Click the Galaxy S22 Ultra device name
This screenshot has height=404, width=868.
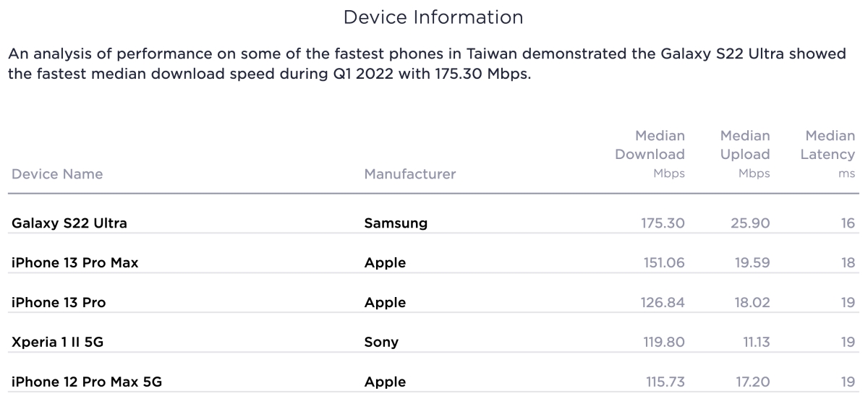69,223
